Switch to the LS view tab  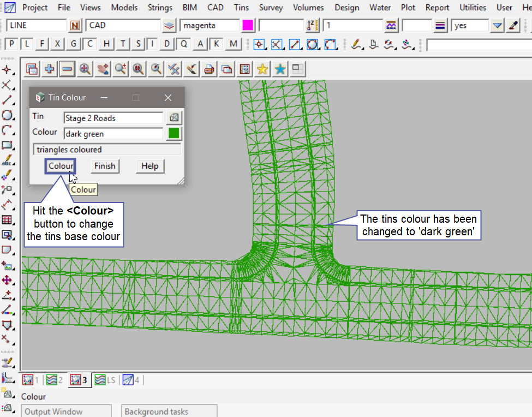[x=105, y=380]
